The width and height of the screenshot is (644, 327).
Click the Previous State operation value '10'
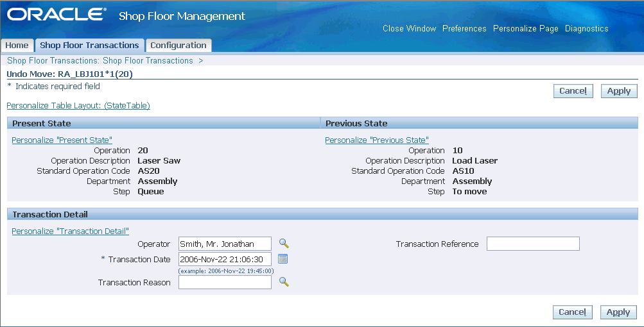click(x=458, y=150)
